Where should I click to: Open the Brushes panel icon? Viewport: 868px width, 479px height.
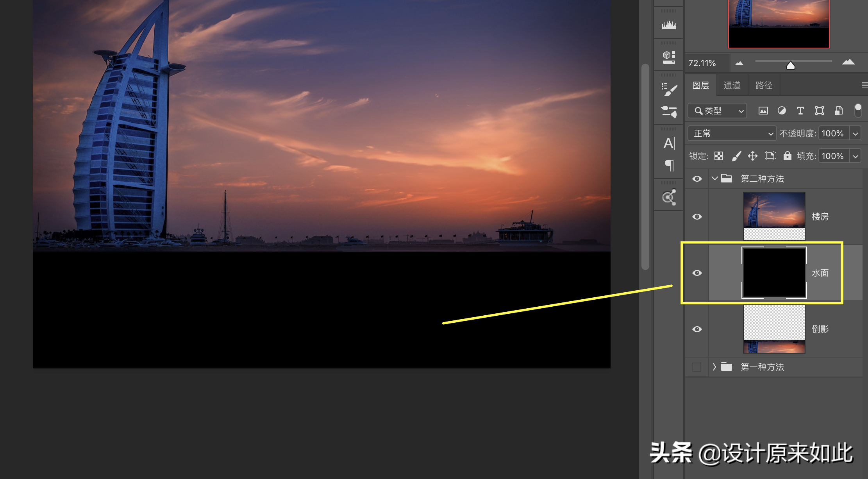[x=669, y=112]
